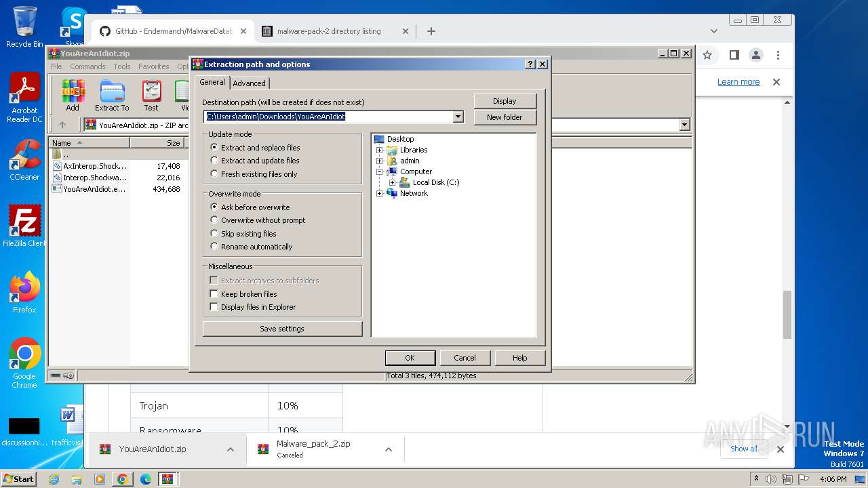Viewport: 868px width, 488px height.
Task: Expand the Libraries tree node
Action: (x=379, y=150)
